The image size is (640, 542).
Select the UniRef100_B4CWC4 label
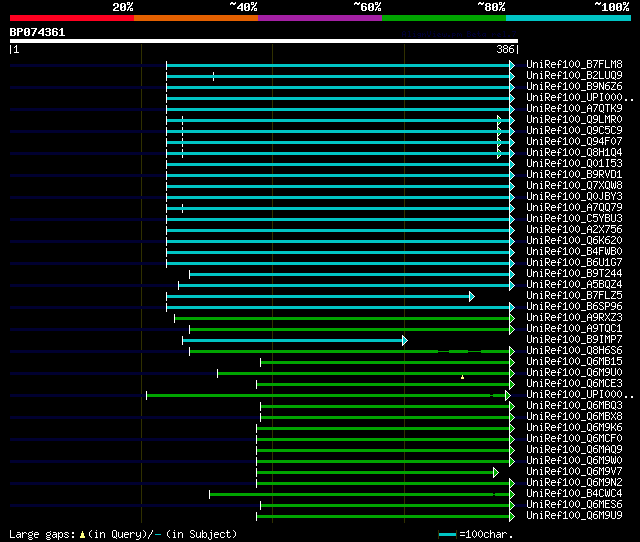click(574, 494)
